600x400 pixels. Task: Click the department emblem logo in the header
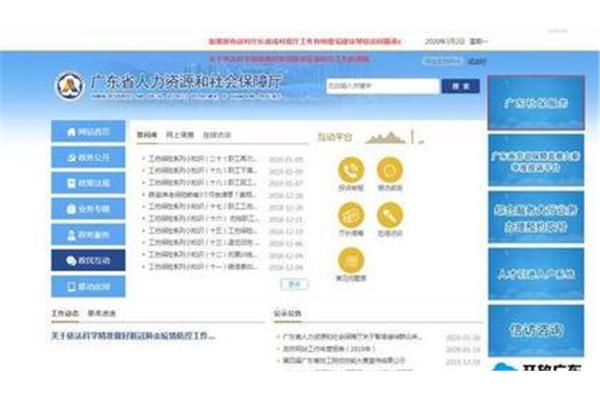pos(70,86)
